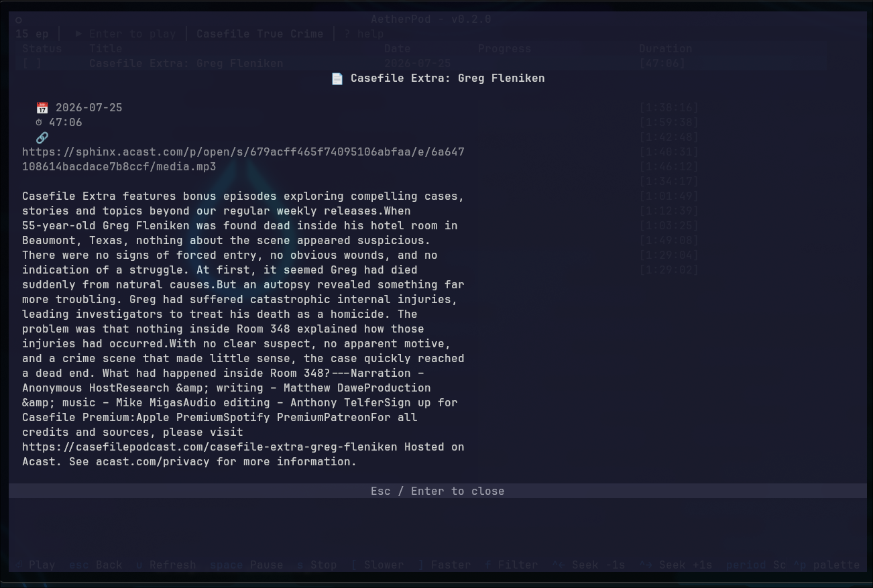Follow the acast.com/privacy link
873x588 pixels.
coord(156,461)
